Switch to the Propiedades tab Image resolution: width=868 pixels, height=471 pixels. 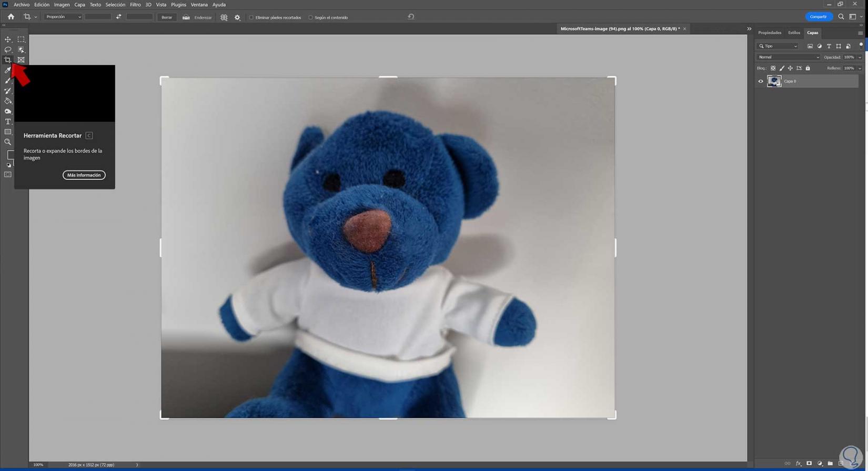770,33
